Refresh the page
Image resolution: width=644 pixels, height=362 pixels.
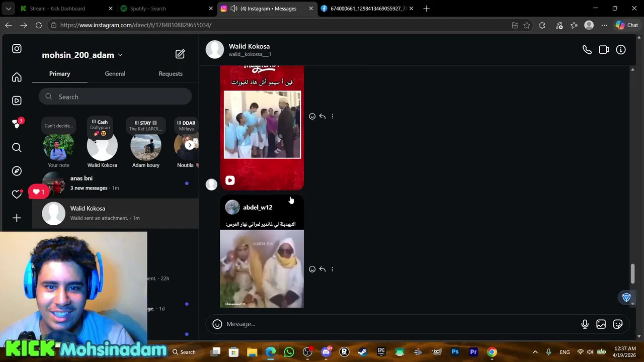click(x=39, y=25)
